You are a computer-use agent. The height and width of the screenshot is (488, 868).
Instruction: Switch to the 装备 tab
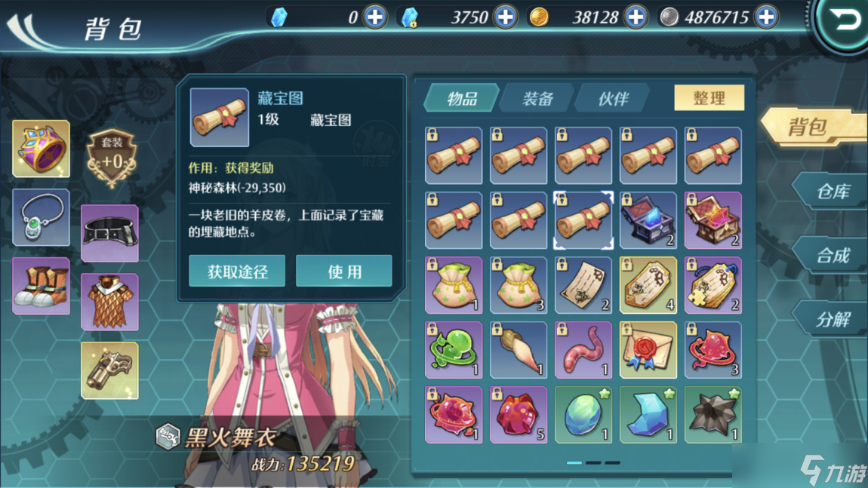(x=537, y=99)
